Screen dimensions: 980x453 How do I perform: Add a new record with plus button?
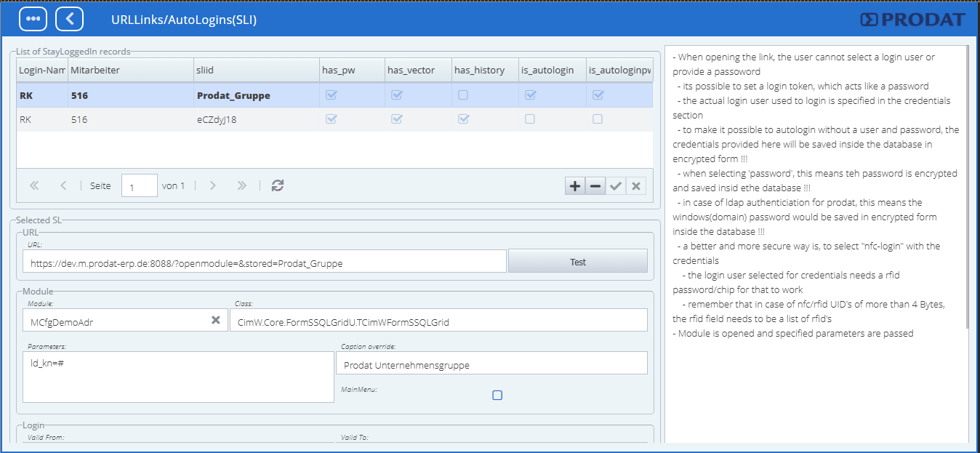pos(574,187)
